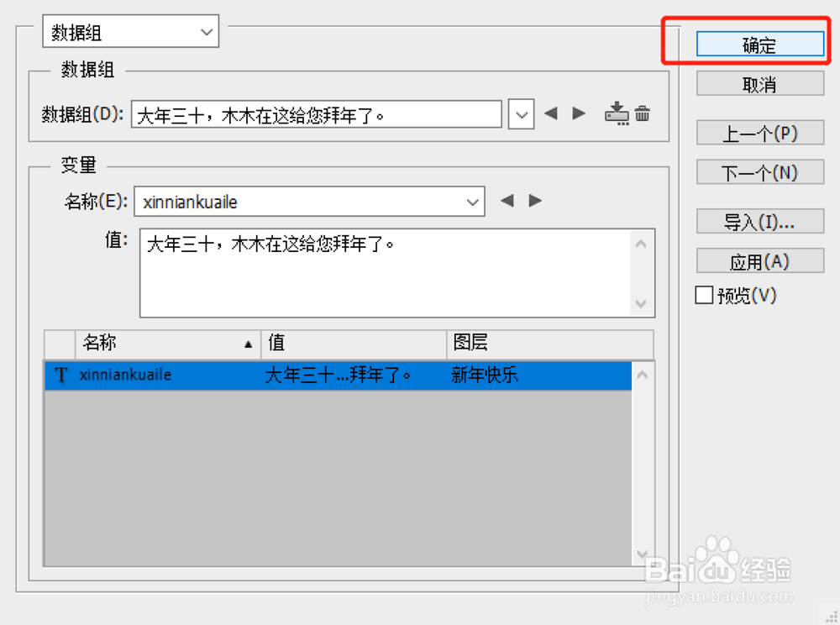The height and width of the screenshot is (625, 840).
Task: Click 应用(A) button
Action: [760, 261]
